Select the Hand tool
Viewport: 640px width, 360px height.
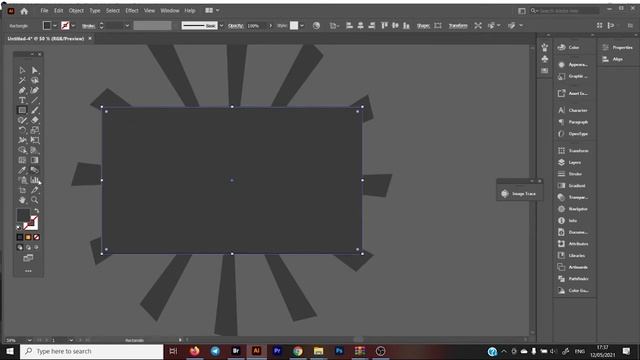[x=22, y=200]
